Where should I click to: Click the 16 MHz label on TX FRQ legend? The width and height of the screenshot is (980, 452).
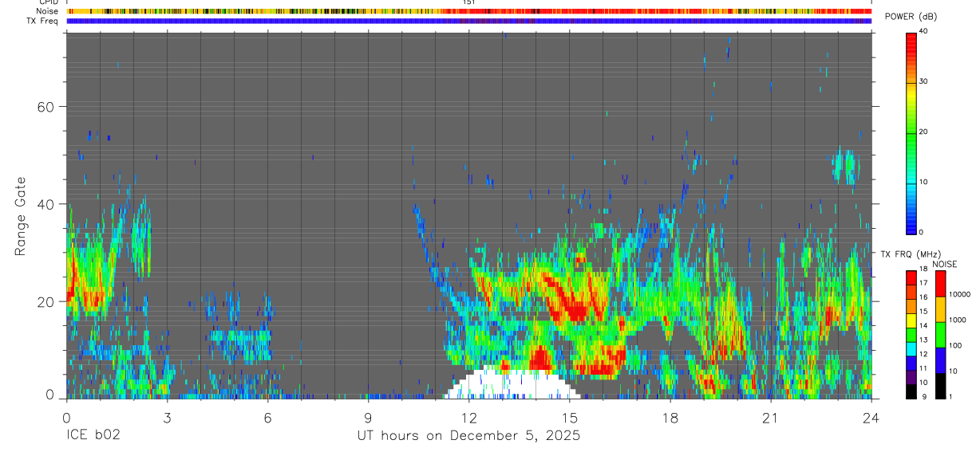click(923, 298)
